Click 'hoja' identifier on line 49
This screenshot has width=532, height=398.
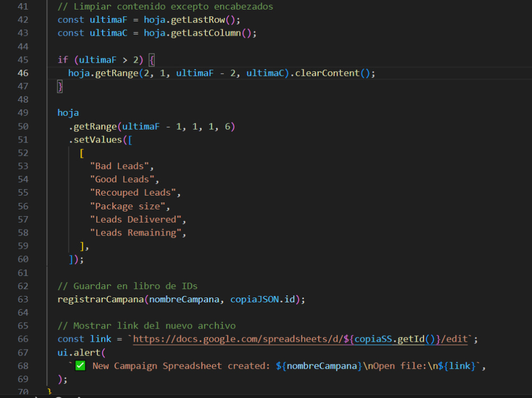[68, 113]
